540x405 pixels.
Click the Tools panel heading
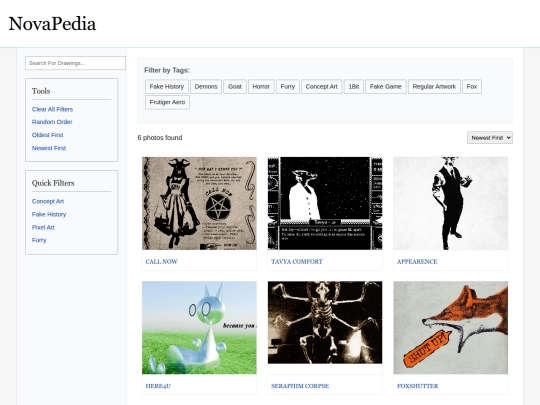point(41,91)
